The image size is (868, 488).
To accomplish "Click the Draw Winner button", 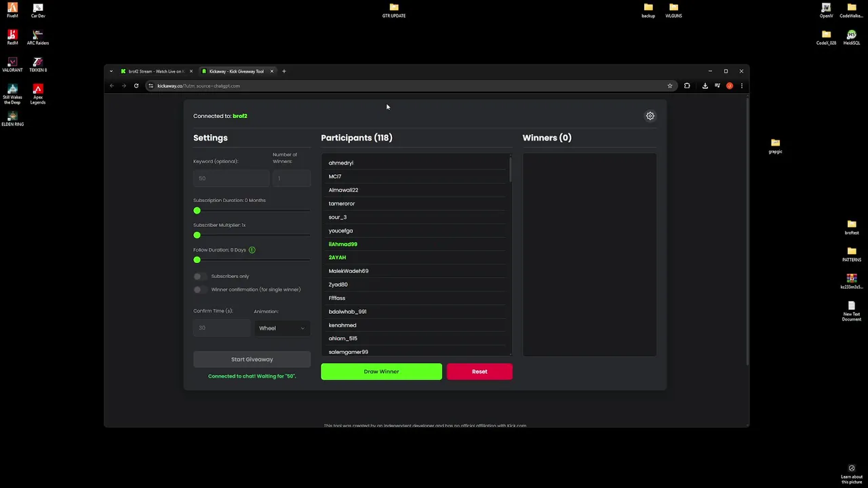I will tap(381, 371).
